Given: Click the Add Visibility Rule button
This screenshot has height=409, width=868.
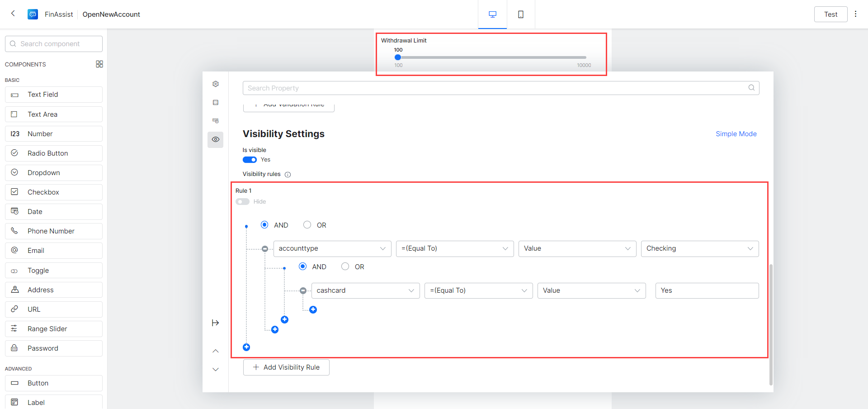Looking at the screenshot, I should pyautogui.click(x=286, y=367).
